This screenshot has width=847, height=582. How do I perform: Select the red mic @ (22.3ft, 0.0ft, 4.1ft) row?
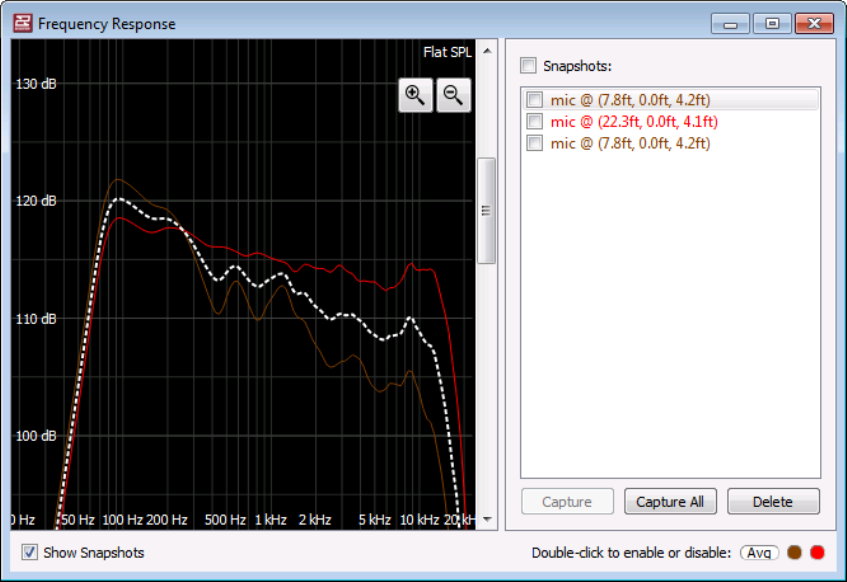[670, 122]
